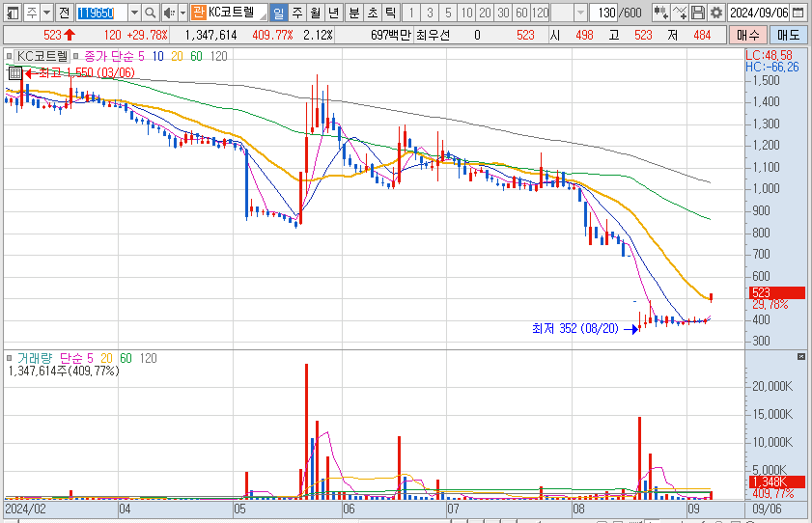Toggle the left side panel icon
Screen dimensions: 812x523
(x=12, y=13)
